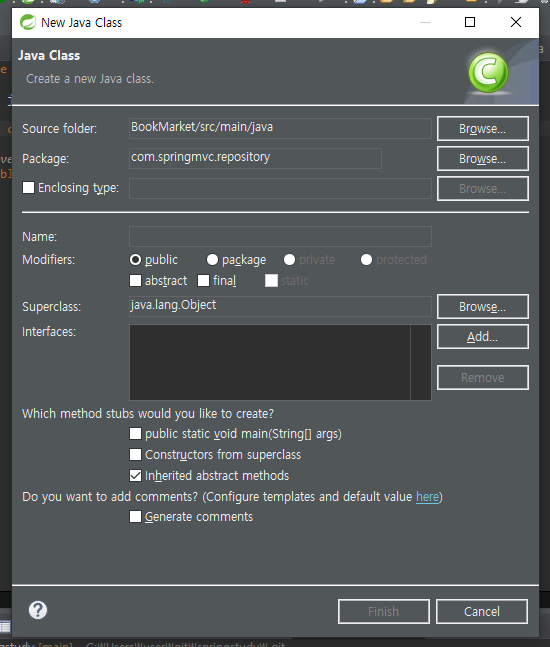Browse for the Superclass

tap(483, 307)
